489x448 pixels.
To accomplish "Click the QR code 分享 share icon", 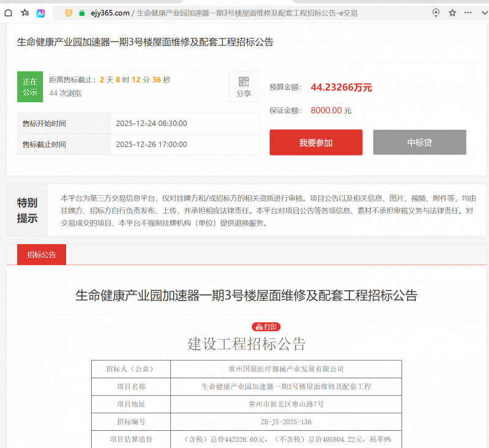I will tap(244, 87).
